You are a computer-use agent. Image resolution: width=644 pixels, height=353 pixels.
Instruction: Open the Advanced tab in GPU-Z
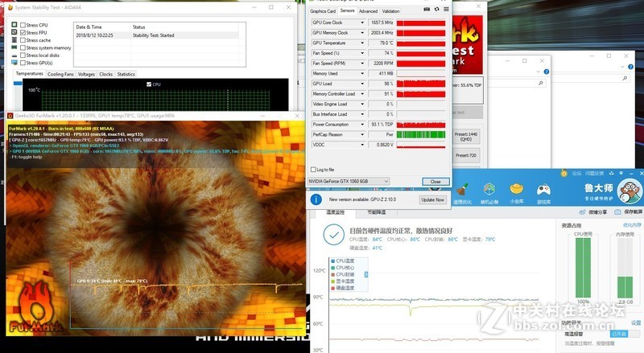pyautogui.click(x=368, y=11)
